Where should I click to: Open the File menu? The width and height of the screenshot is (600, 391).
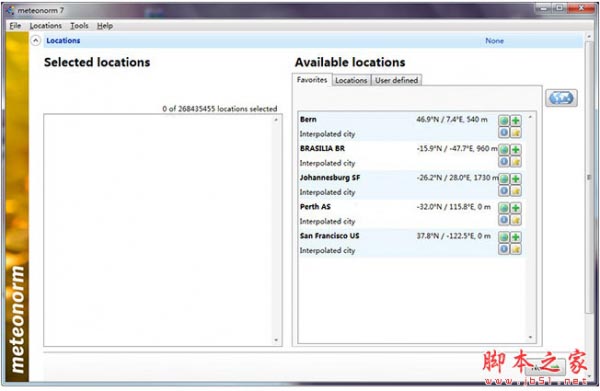(15, 26)
